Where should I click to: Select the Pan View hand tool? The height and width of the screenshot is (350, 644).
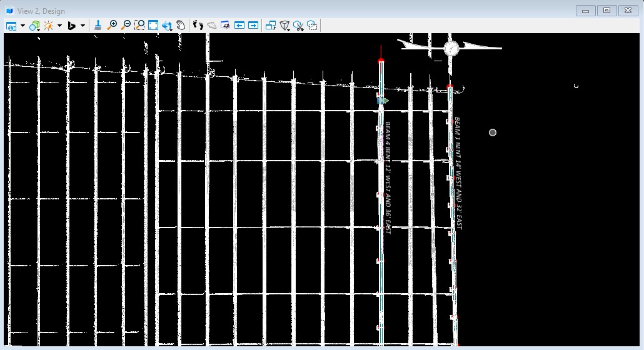click(181, 25)
